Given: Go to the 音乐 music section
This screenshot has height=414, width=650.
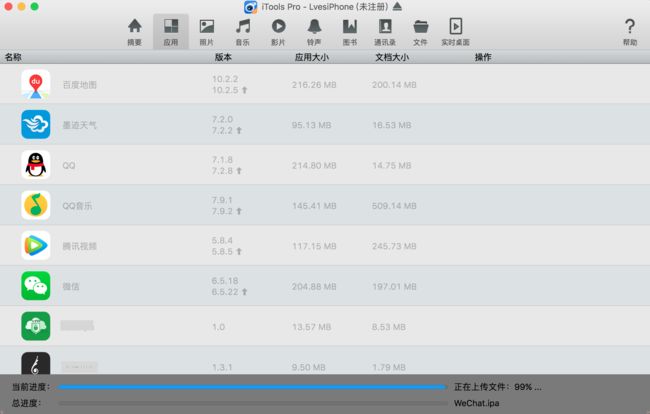Looking at the screenshot, I should point(243,32).
